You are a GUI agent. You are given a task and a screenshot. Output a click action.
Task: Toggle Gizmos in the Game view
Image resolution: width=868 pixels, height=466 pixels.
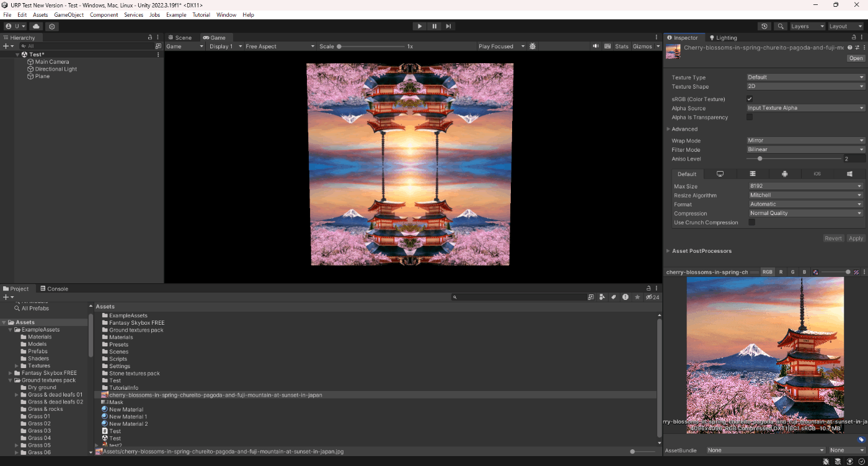click(642, 46)
